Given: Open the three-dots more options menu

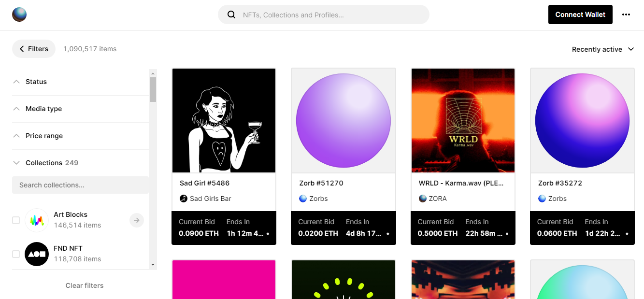Looking at the screenshot, I should click(x=626, y=14).
